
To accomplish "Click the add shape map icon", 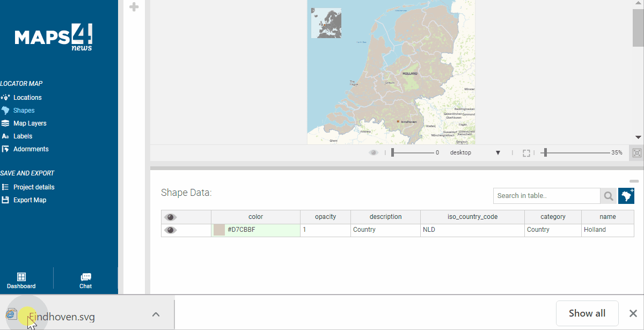I will (626, 196).
